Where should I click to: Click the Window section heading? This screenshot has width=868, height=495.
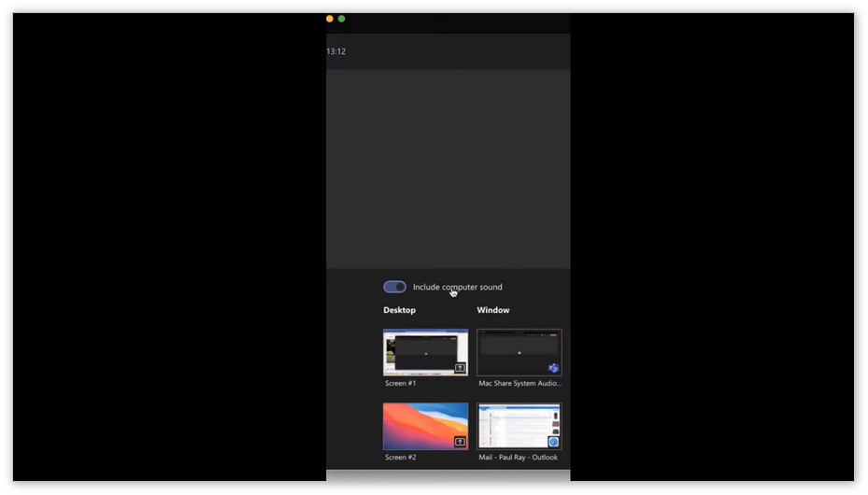(x=493, y=310)
